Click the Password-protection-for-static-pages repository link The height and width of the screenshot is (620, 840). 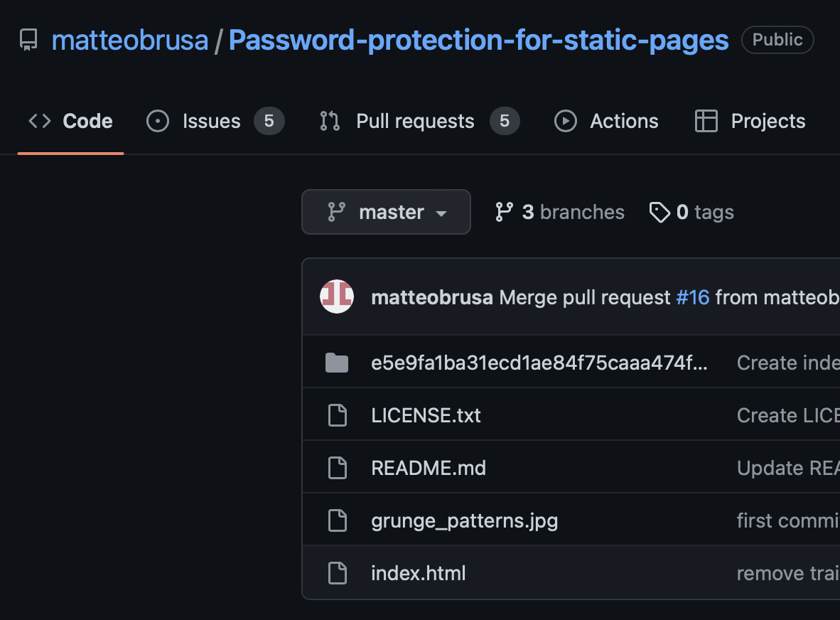coord(478,41)
